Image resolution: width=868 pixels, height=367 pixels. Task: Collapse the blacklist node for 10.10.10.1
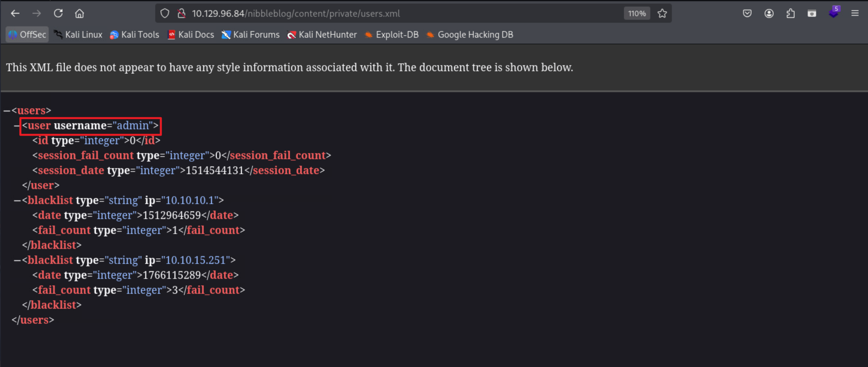coord(17,200)
